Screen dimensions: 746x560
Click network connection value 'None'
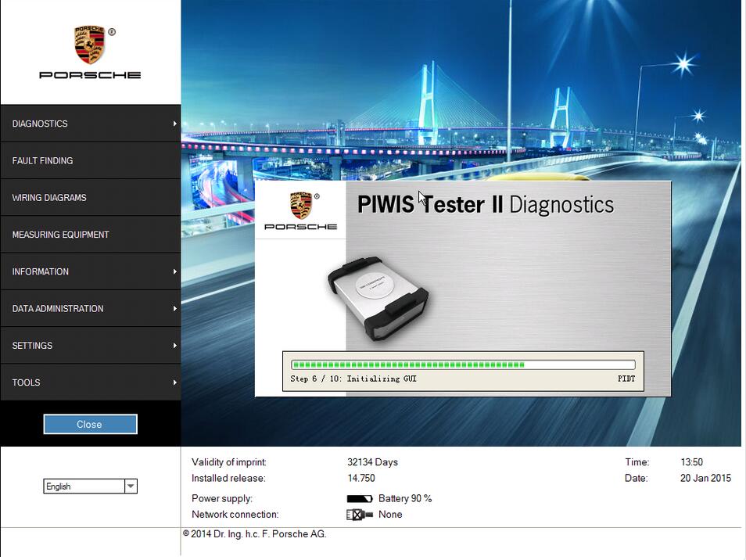click(x=391, y=515)
